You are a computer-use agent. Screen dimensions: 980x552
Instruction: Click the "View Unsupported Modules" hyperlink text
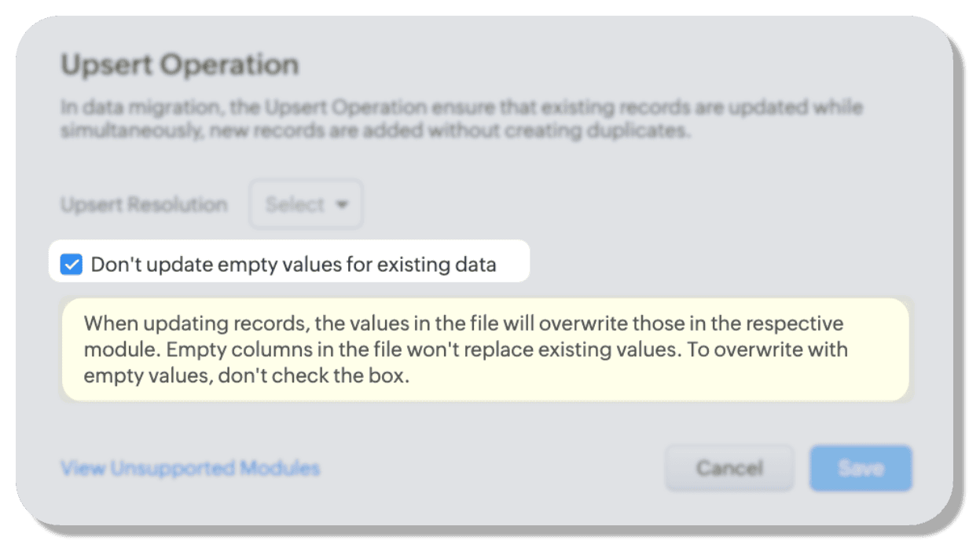pos(190,469)
